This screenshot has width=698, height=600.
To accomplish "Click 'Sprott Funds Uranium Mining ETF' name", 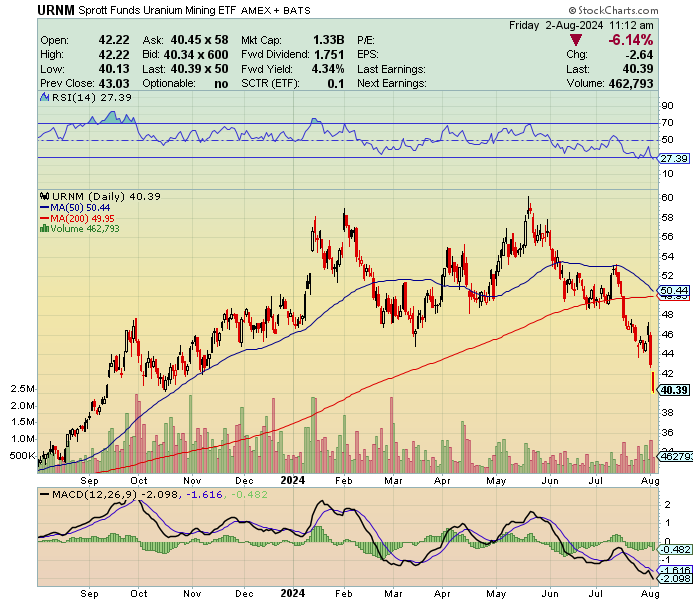I will point(157,11).
